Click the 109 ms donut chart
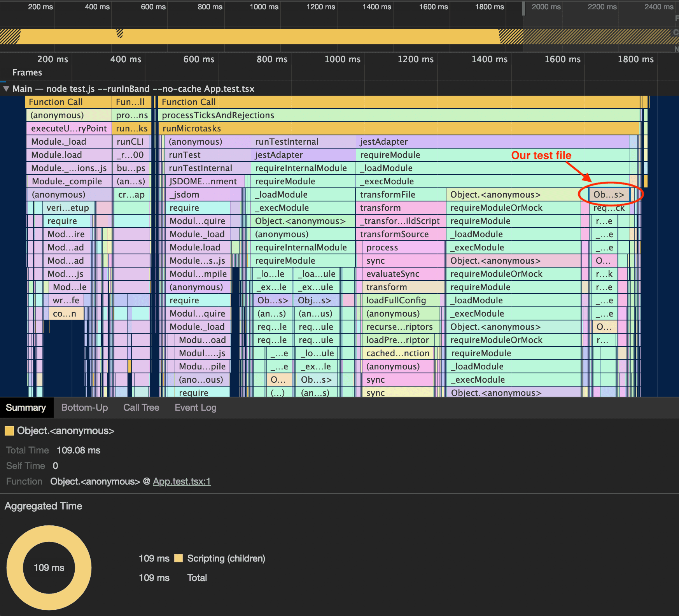The height and width of the screenshot is (616, 679). (x=49, y=568)
